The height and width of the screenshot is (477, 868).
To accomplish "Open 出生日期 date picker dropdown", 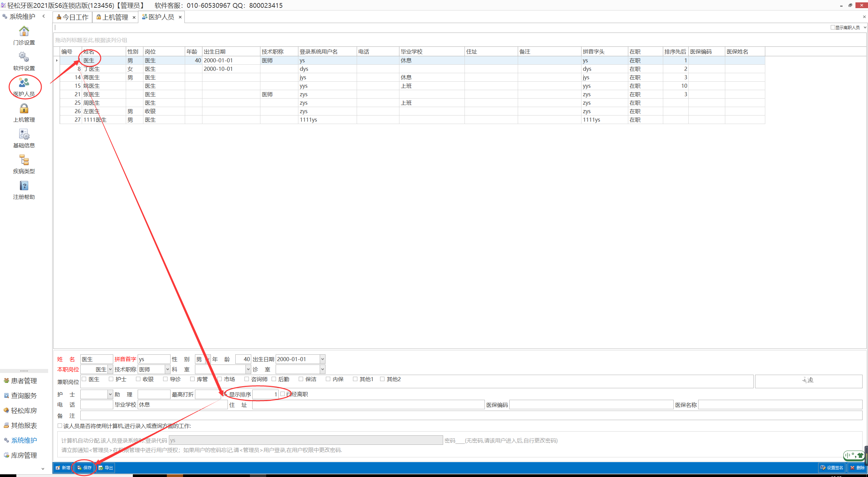I will [x=322, y=359].
